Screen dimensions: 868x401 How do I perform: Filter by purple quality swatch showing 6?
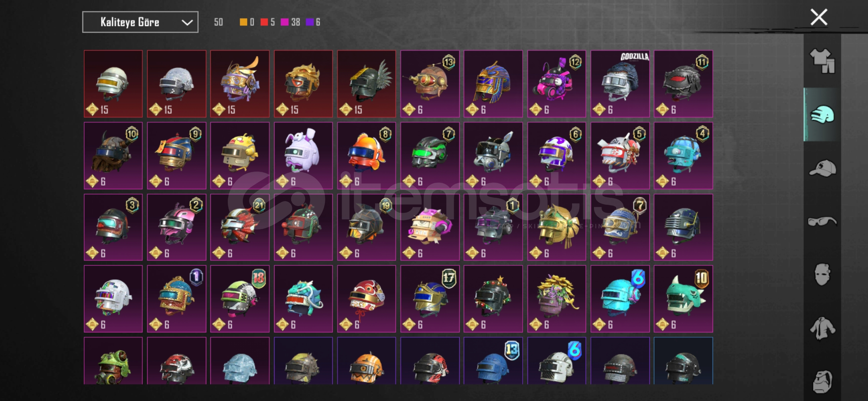[313, 22]
